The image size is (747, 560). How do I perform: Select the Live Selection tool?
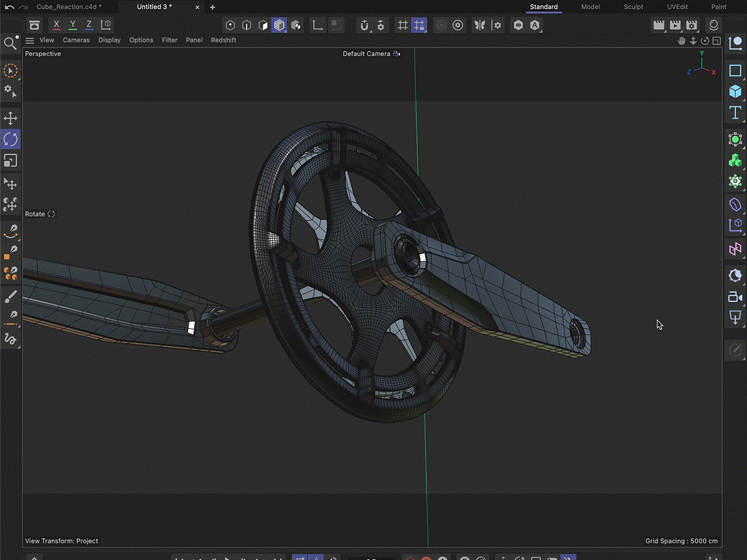pyautogui.click(x=11, y=70)
